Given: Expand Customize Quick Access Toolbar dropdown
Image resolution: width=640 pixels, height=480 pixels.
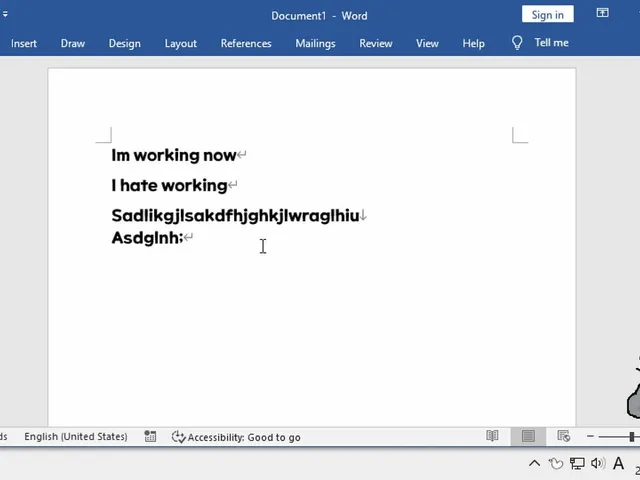Looking at the screenshot, I should pos(5,14).
